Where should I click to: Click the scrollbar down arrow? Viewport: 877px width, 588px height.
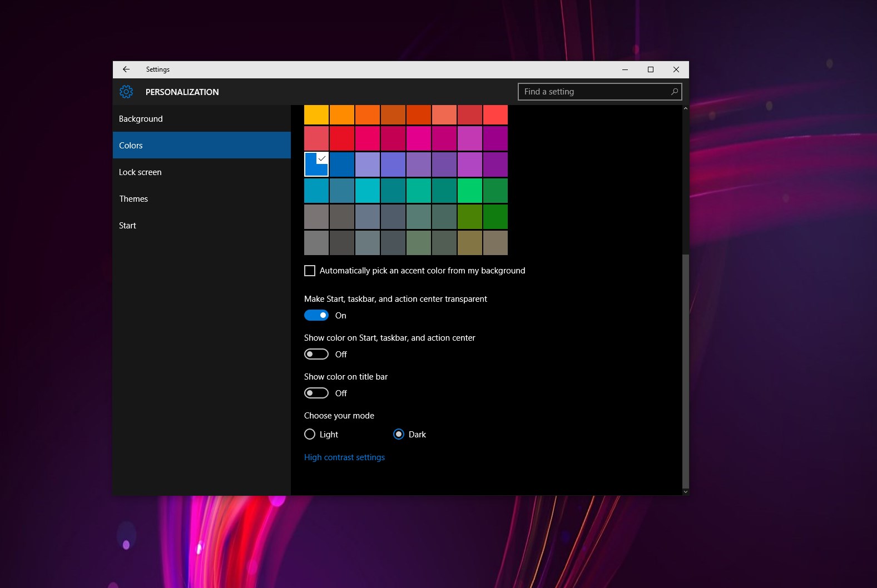point(685,491)
